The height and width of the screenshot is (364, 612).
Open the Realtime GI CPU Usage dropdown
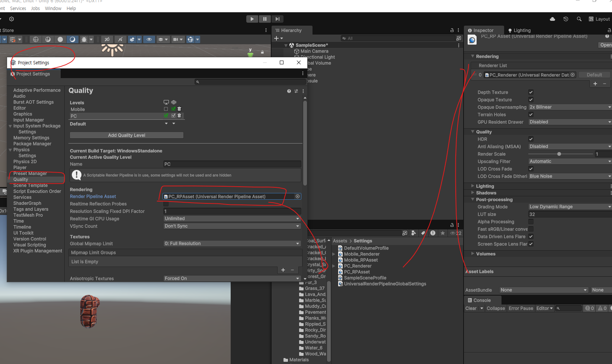232,219
